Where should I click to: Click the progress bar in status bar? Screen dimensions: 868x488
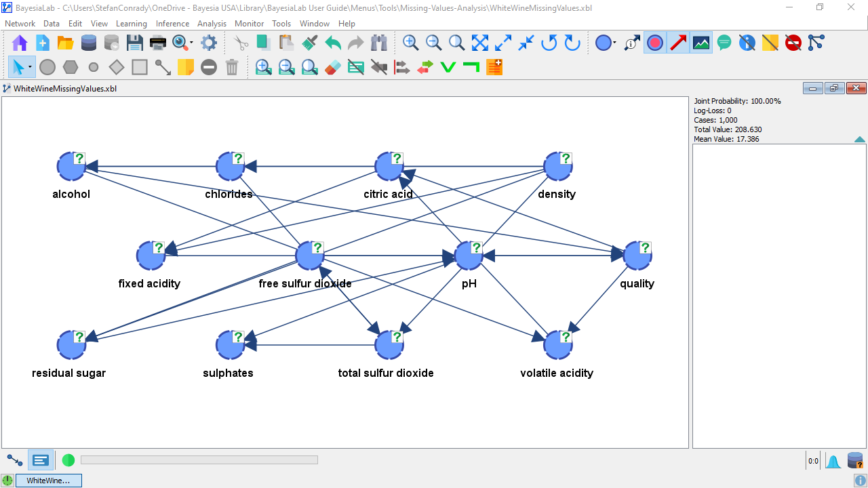(x=199, y=460)
